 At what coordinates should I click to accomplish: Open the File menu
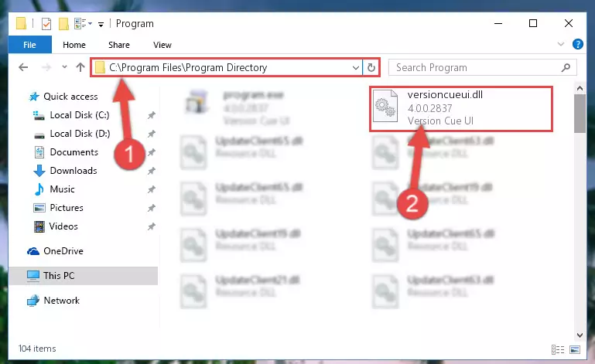[29, 45]
